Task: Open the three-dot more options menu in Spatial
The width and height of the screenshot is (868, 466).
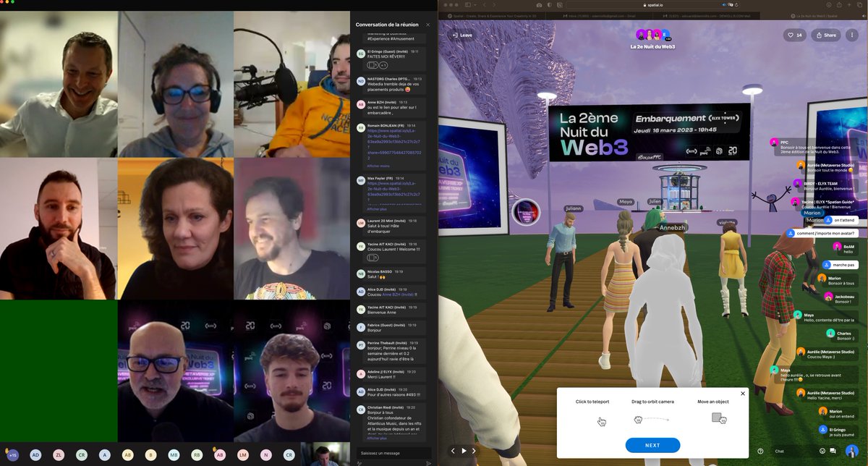Action: [x=853, y=35]
